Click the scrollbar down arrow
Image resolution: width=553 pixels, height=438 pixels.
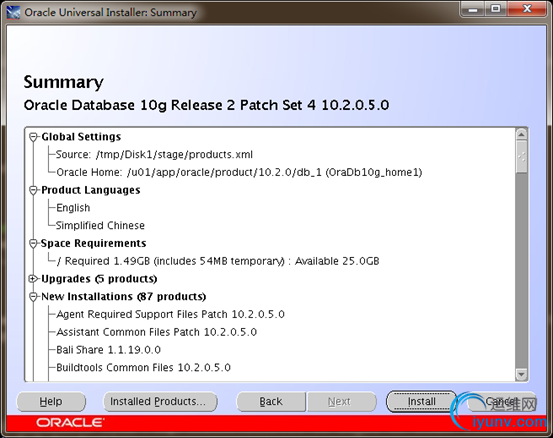point(521,374)
